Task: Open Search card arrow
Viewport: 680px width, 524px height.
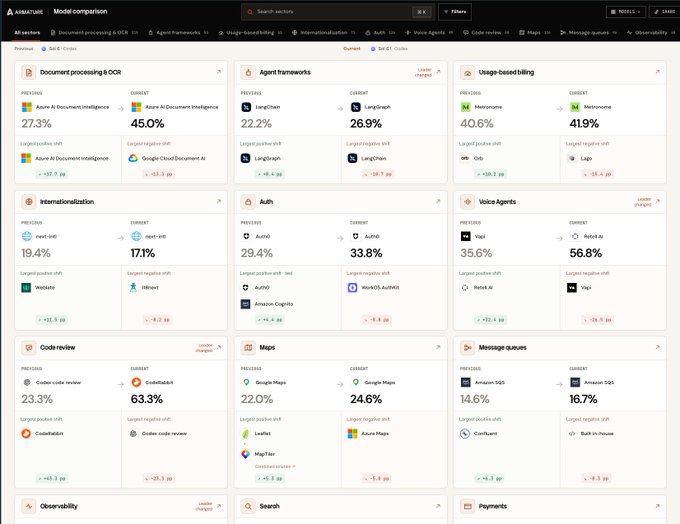Action: point(438,506)
